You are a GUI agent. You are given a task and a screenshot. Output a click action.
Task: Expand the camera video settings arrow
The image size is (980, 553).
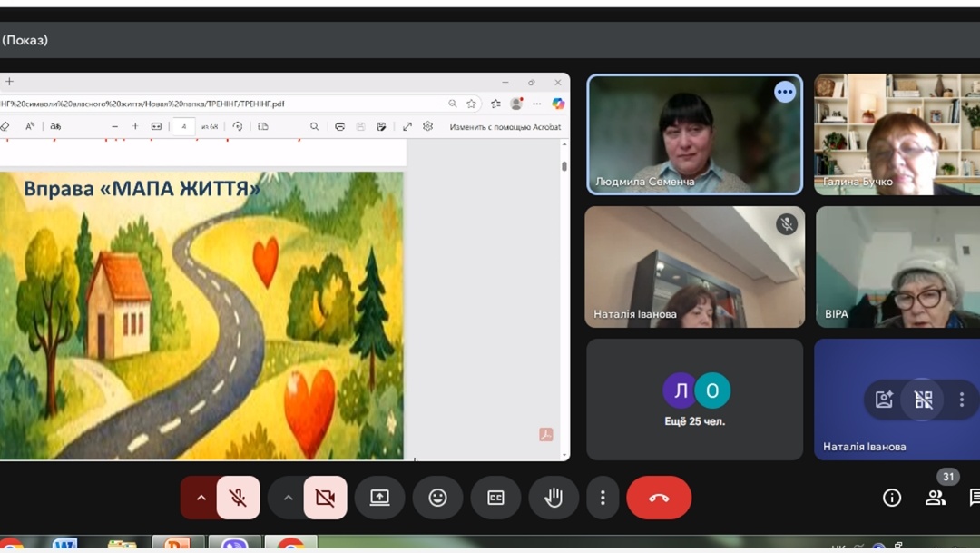(x=289, y=498)
